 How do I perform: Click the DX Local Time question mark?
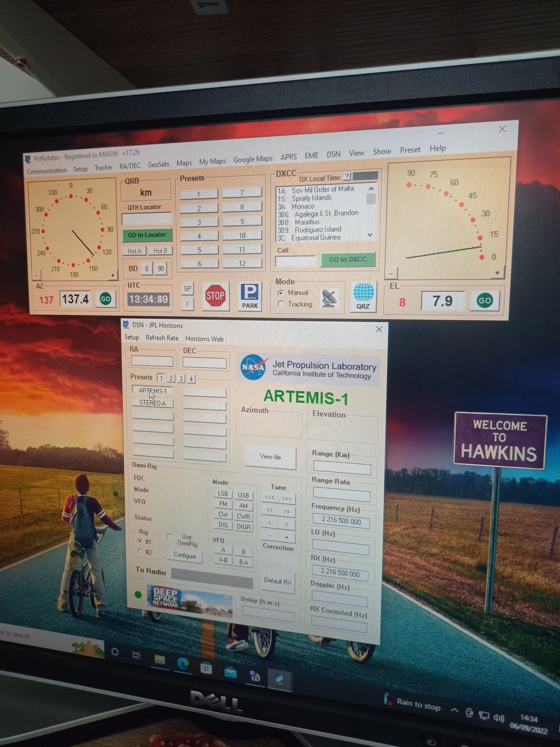pos(347,177)
